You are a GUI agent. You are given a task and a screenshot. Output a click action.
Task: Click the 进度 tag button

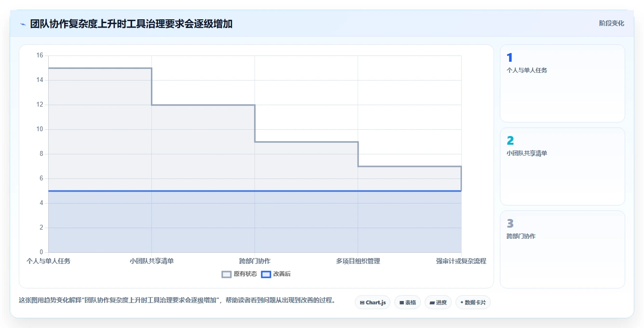(x=438, y=302)
